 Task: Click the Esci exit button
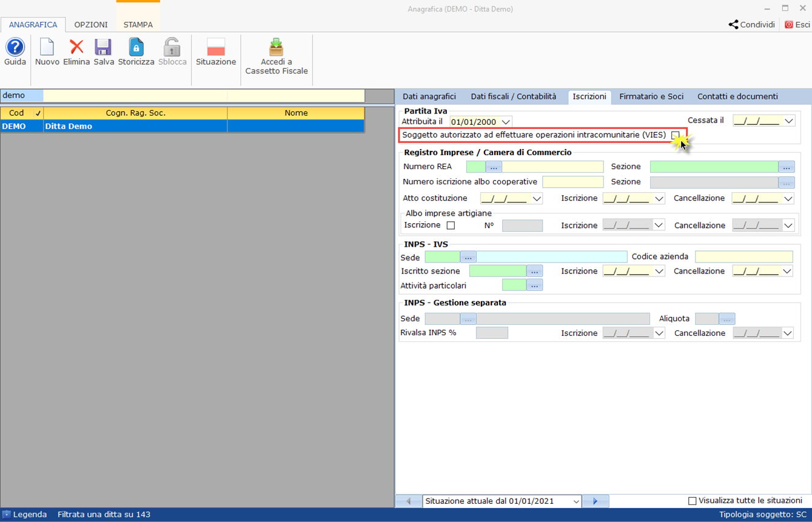pyautogui.click(x=797, y=25)
